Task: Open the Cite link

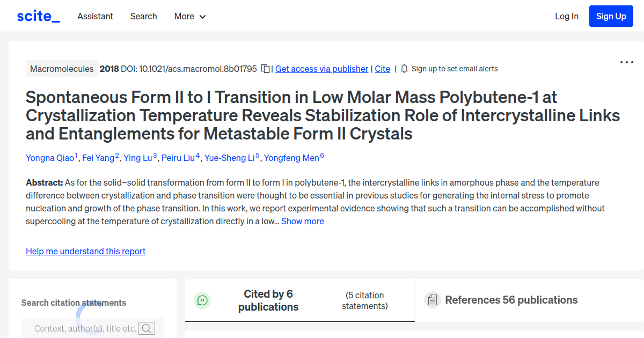Action: (382, 69)
